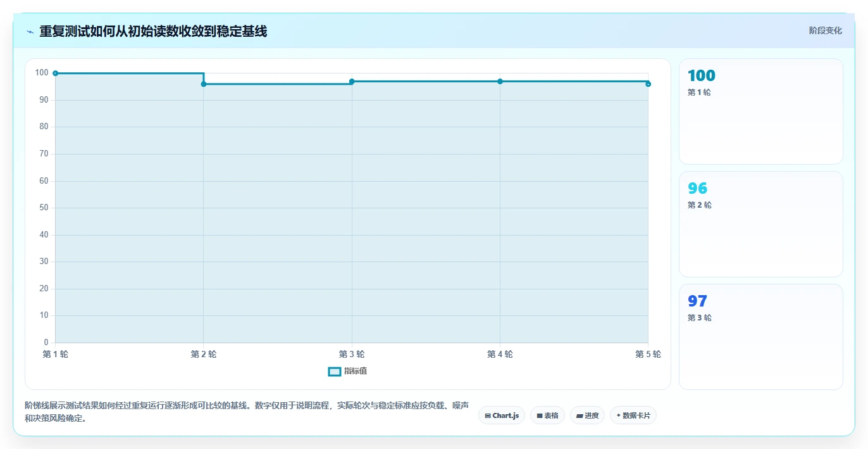Click the y-axis value 0

[46, 343]
